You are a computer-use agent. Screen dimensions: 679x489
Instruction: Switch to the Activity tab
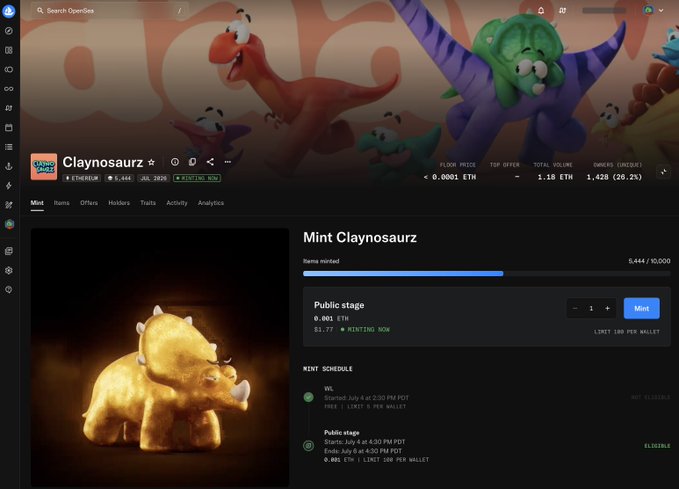177,203
